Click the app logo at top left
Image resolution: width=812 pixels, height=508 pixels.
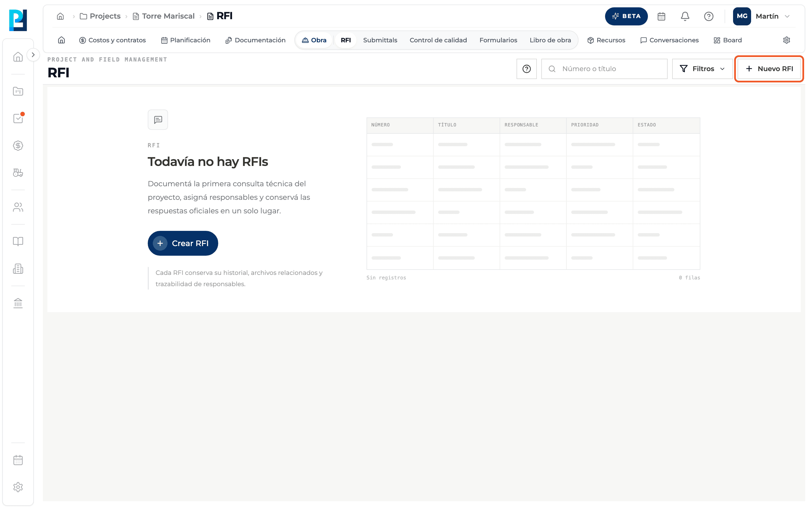(18, 20)
